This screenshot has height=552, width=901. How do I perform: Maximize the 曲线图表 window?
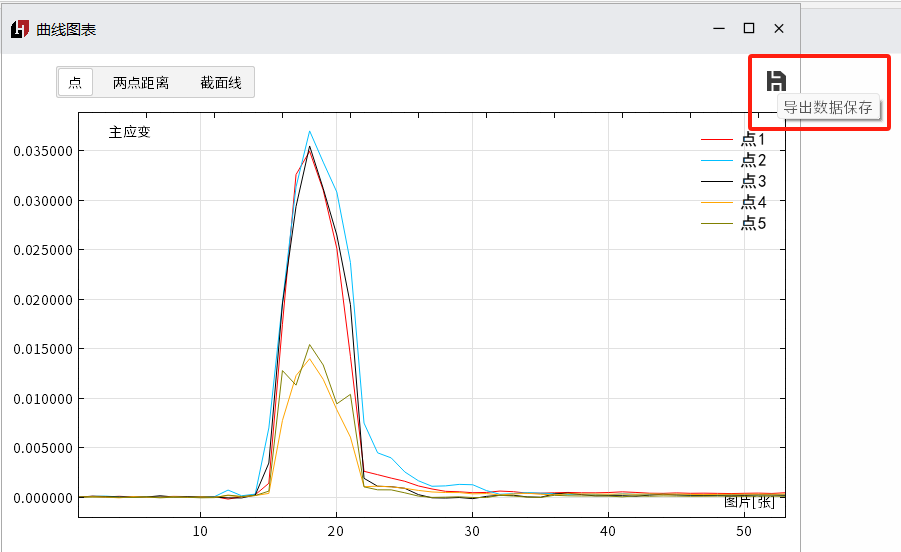[x=748, y=29]
